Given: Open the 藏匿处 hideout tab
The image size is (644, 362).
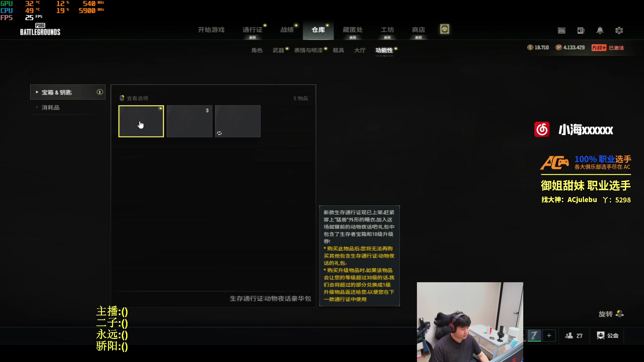Looking at the screenshot, I should [x=353, y=30].
